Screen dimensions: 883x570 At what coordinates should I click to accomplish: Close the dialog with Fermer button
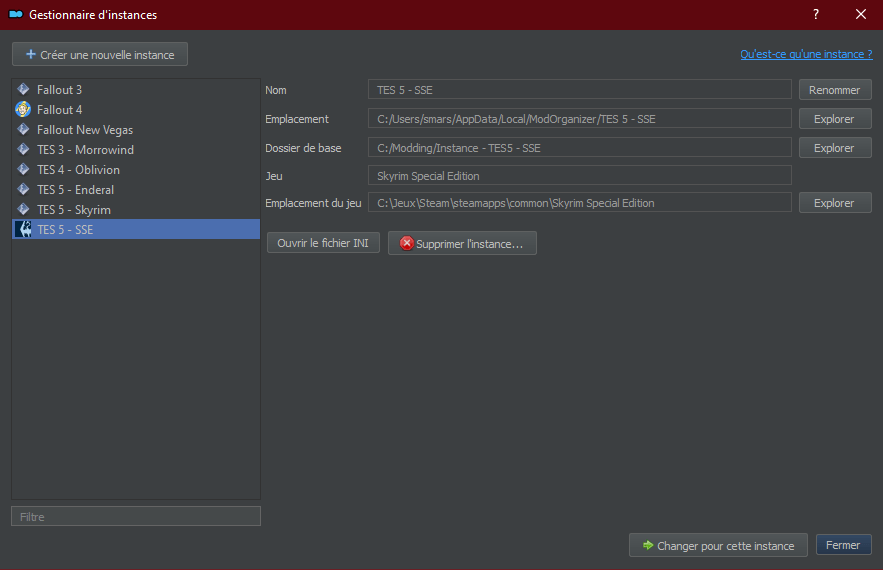pos(844,545)
